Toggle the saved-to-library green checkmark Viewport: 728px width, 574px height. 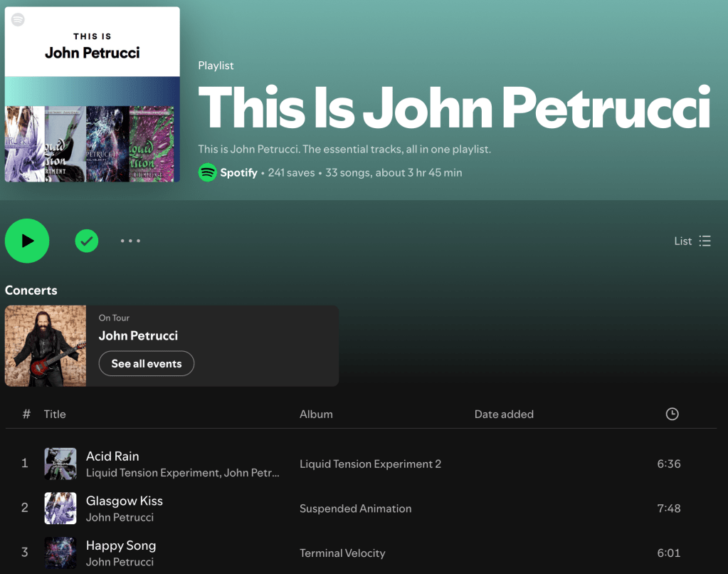point(87,241)
